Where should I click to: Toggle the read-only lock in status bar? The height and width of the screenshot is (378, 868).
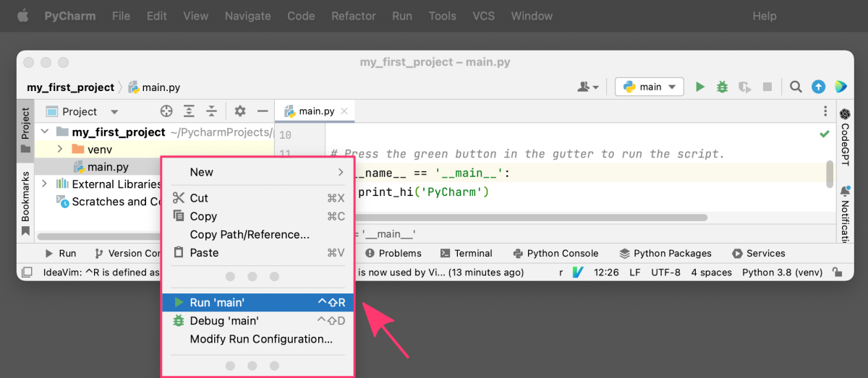pyautogui.click(x=837, y=272)
